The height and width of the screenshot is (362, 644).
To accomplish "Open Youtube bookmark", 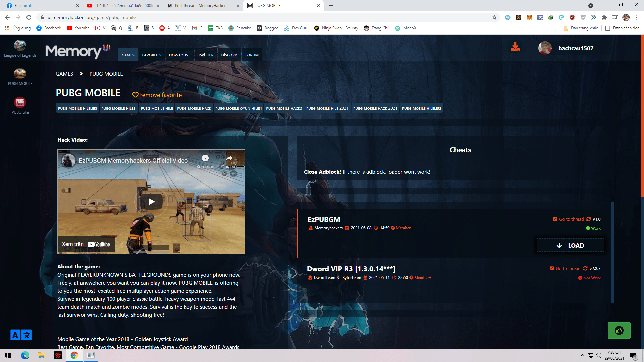I will coord(78,28).
